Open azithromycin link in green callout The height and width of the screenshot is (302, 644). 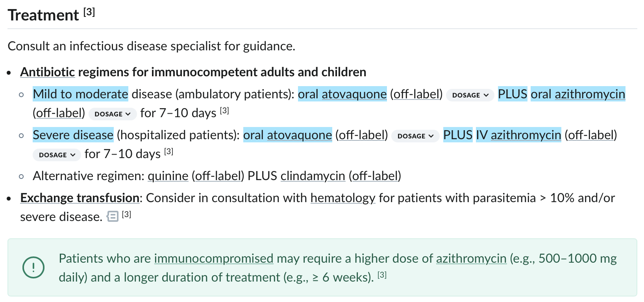(471, 259)
